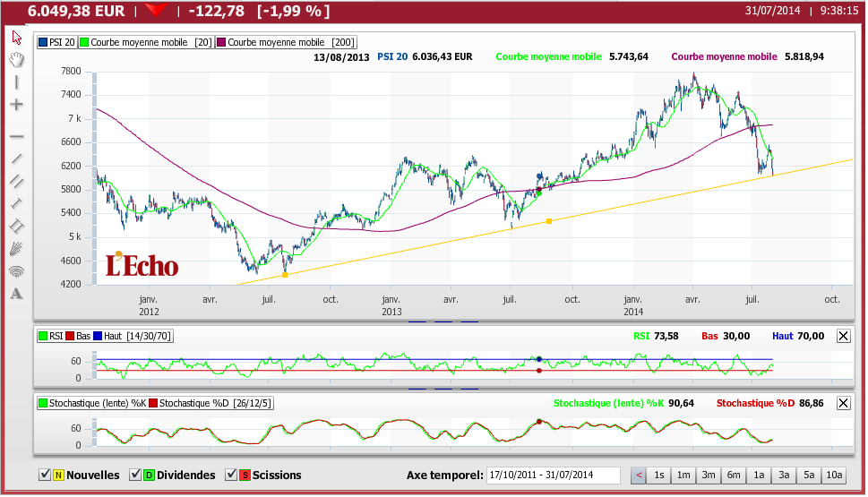Viewport: 868px width, 497px height.
Task: Close the Stochastique indicator panel
Action: (843, 404)
